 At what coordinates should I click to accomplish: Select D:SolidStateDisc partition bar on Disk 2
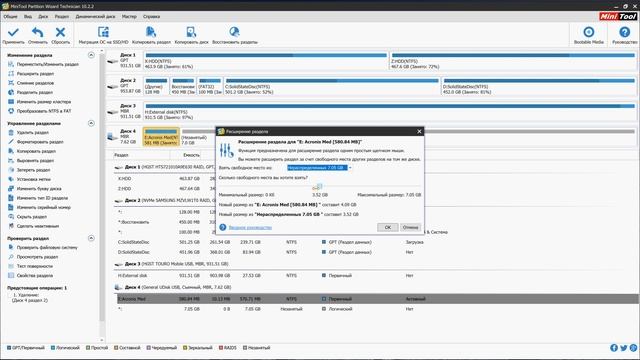(539, 86)
